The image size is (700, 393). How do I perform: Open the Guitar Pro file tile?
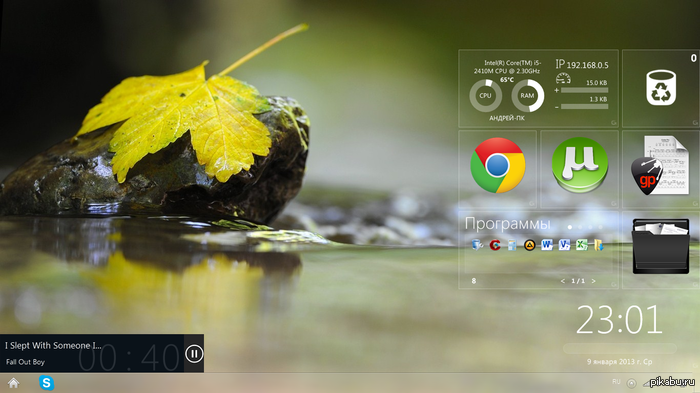(660, 166)
